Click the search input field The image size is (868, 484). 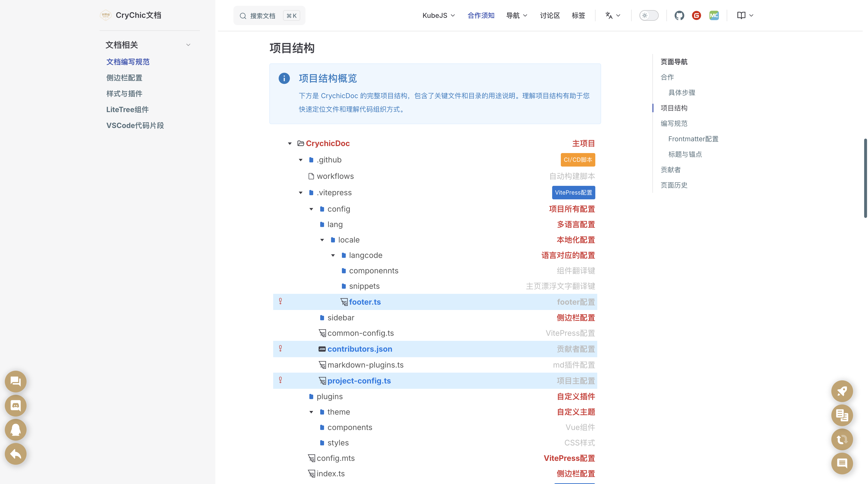269,15
